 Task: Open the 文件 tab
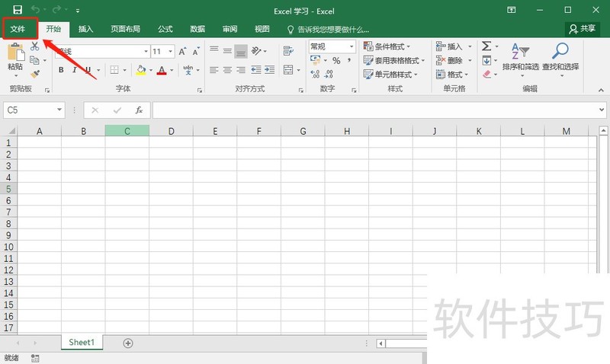click(18, 29)
